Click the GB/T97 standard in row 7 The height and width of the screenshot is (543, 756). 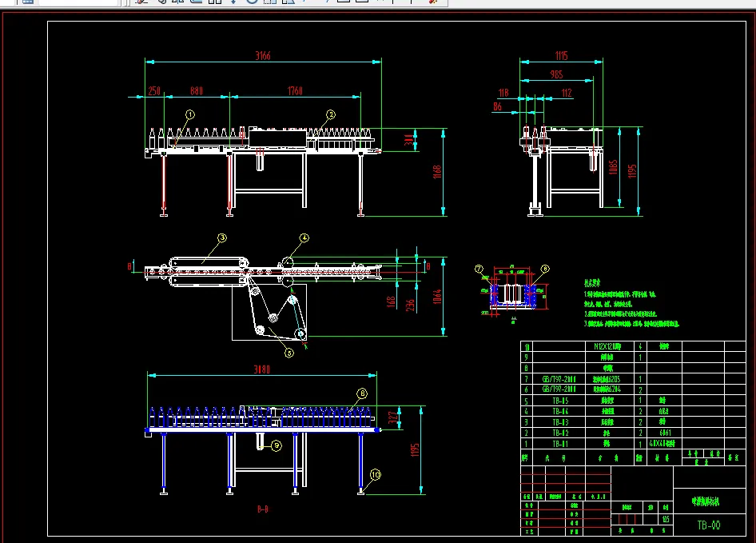[559, 379]
